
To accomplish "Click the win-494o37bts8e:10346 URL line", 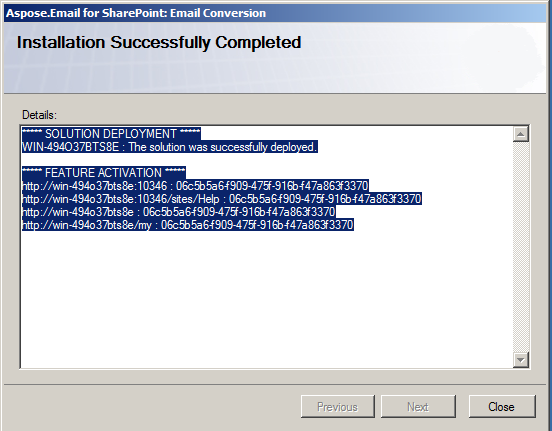I will pyautogui.click(x=195, y=186).
